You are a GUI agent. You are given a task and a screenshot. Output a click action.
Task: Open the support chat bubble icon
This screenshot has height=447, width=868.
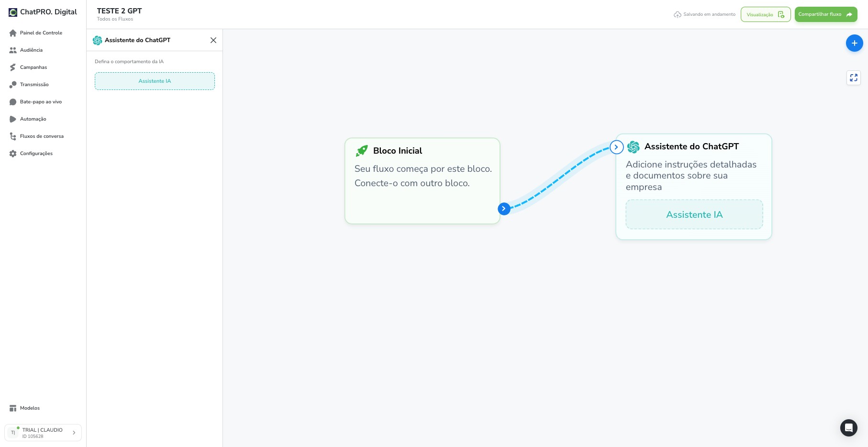[x=848, y=427]
